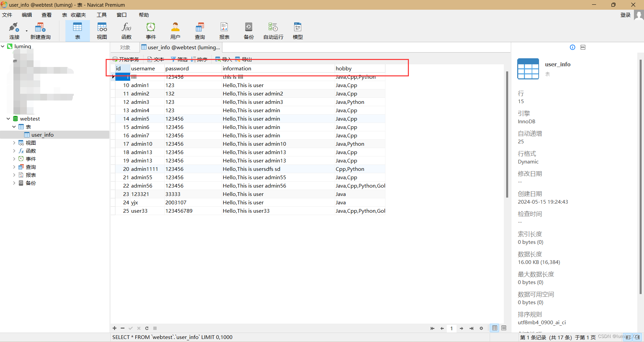Open the 连接 (Connection) toolbar icon
This screenshot has height=342, width=644.
click(14, 31)
